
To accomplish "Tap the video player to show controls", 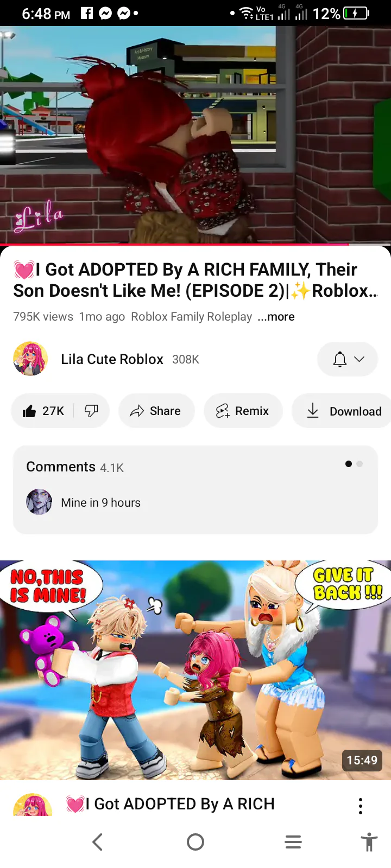I will coord(195,135).
